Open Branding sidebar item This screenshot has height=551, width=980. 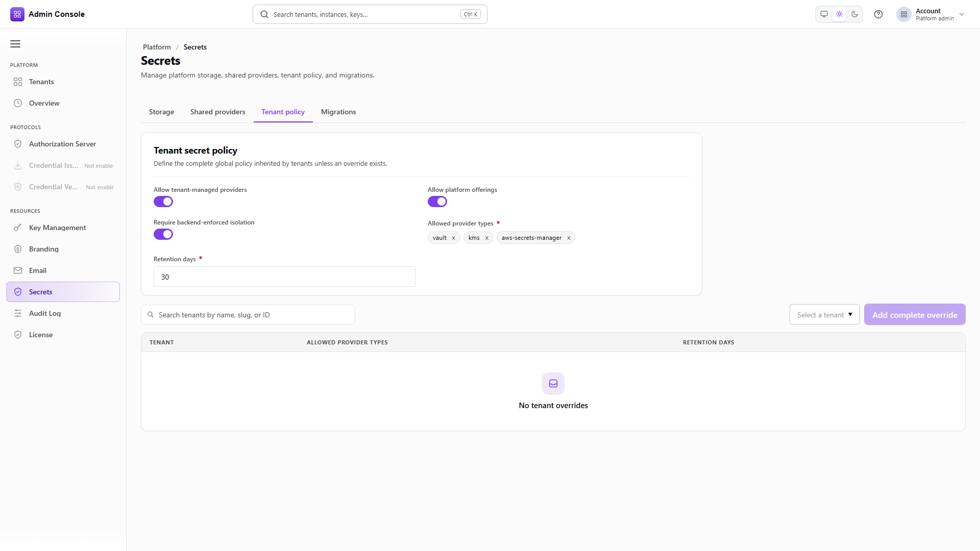tap(63, 249)
